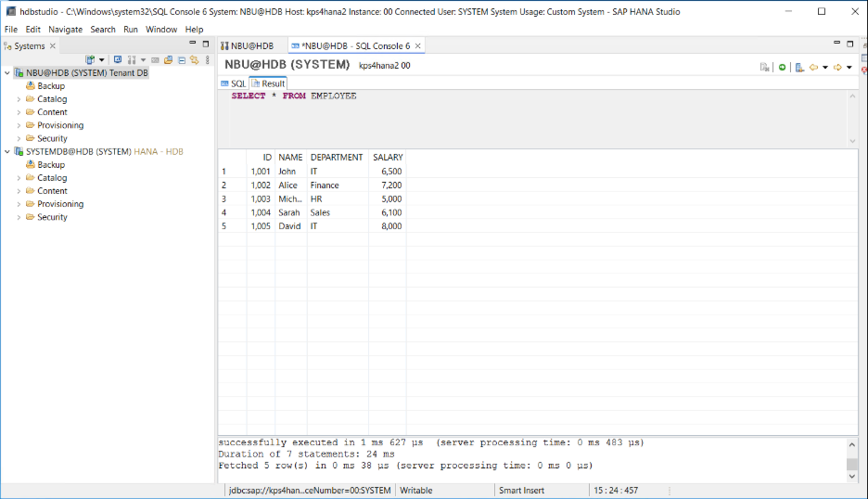This screenshot has width=868, height=499.
Task: Maximize the editor area panel
Action: click(850, 44)
